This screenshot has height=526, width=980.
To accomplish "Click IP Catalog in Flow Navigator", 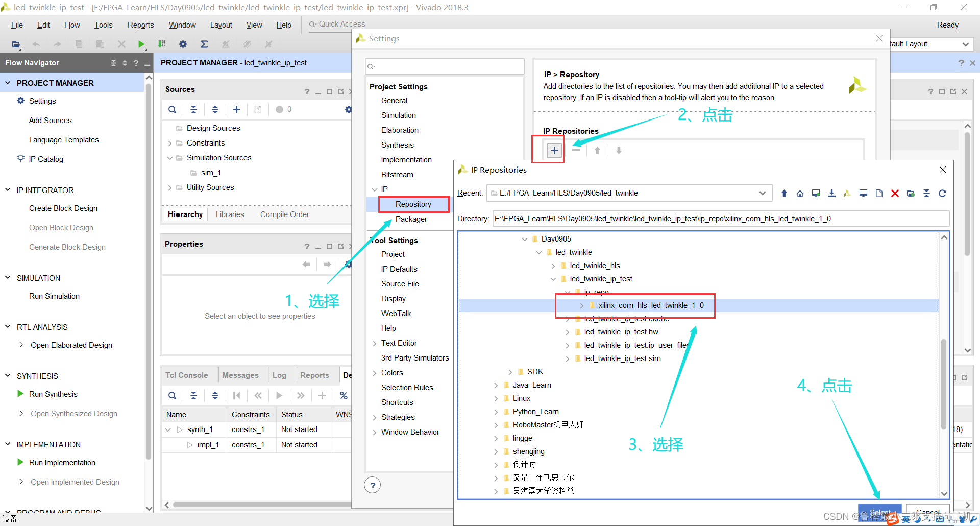I will pyautogui.click(x=46, y=159).
